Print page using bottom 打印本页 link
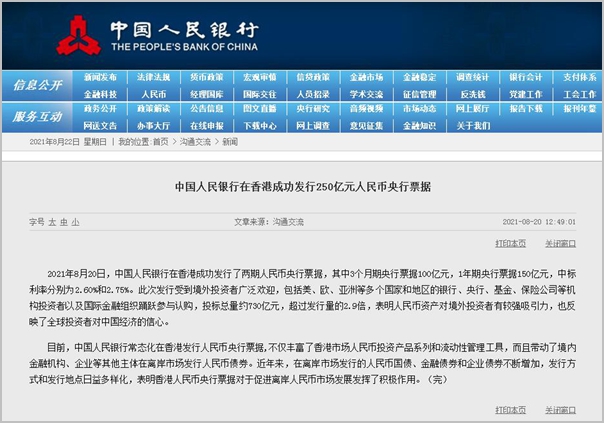Viewport: 604px width, 423px height. (x=510, y=409)
